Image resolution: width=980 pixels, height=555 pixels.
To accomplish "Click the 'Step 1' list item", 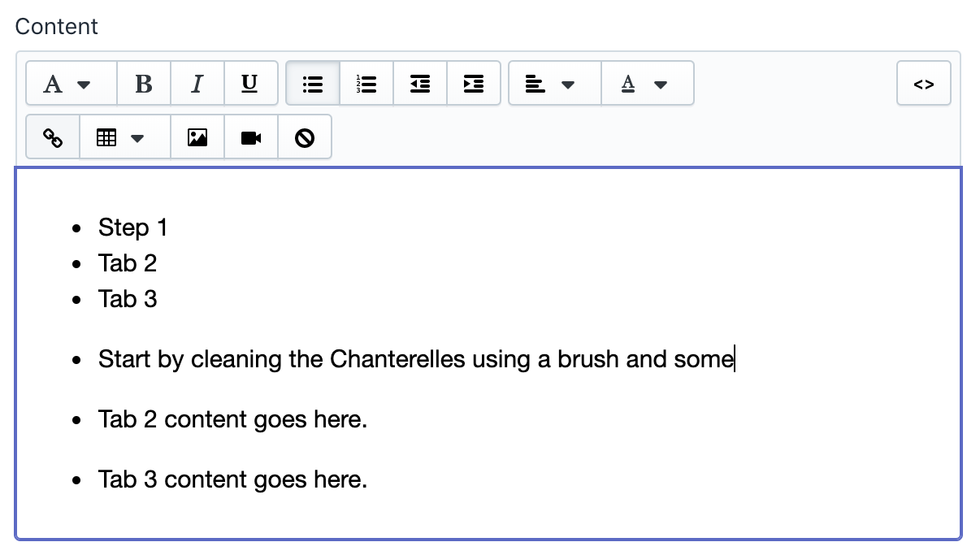I will tap(133, 228).
